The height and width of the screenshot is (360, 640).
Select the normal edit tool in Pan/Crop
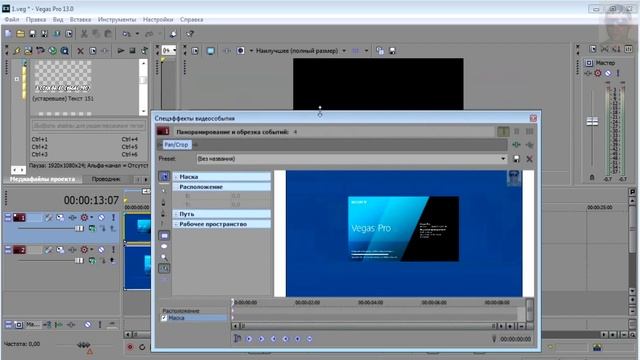click(164, 176)
